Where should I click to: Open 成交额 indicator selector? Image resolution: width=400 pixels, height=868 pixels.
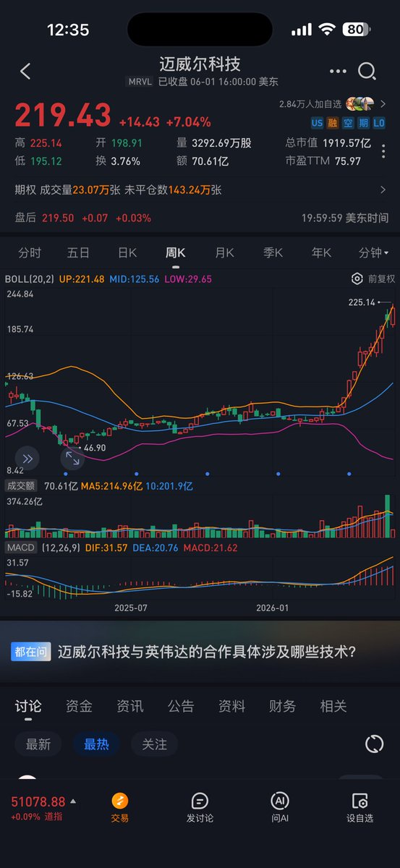[x=21, y=486]
